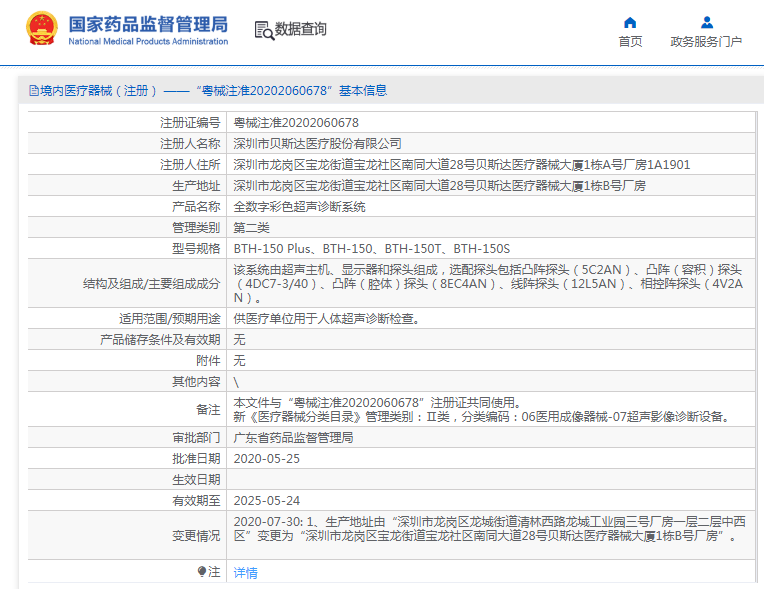Select the 产品名称 label
The width and height of the screenshot is (764, 589).
pos(196,207)
